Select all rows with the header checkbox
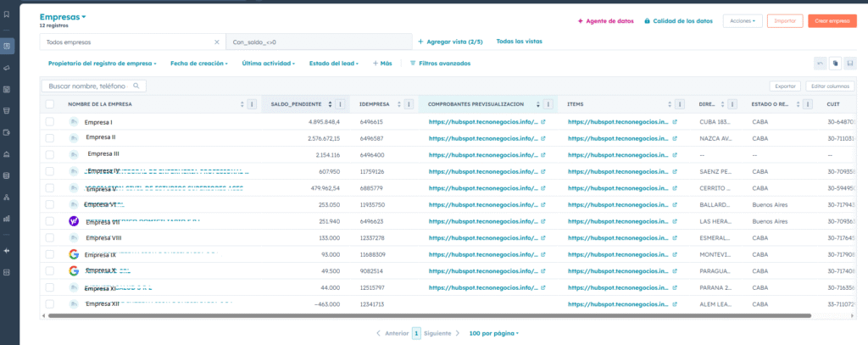Image resolution: width=868 pixels, height=345 pixels. tap(49, 104)
